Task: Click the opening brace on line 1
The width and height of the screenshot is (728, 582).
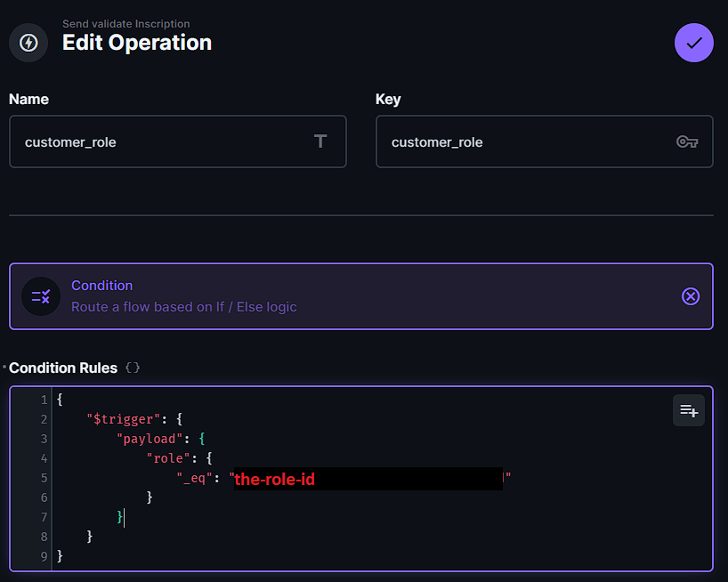Action: 60,400
